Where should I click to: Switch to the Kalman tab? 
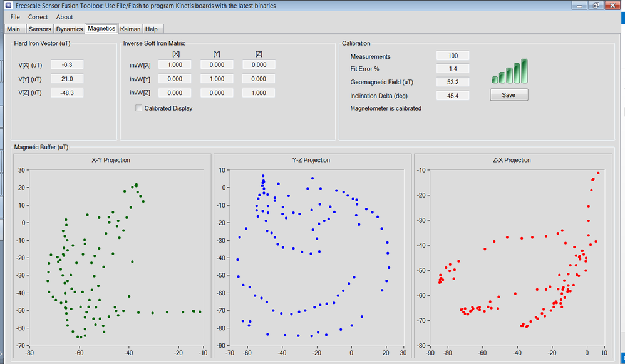130,29
